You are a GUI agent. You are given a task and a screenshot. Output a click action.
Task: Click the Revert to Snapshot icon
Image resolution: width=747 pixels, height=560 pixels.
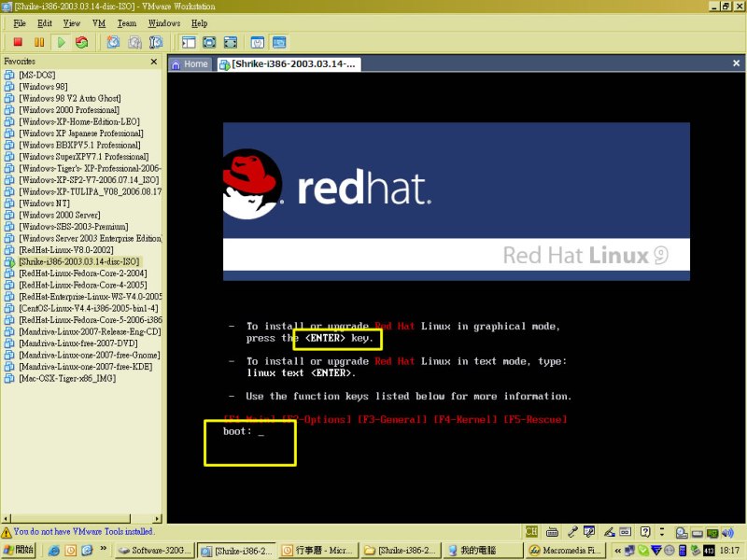click(x=134, y=42)
